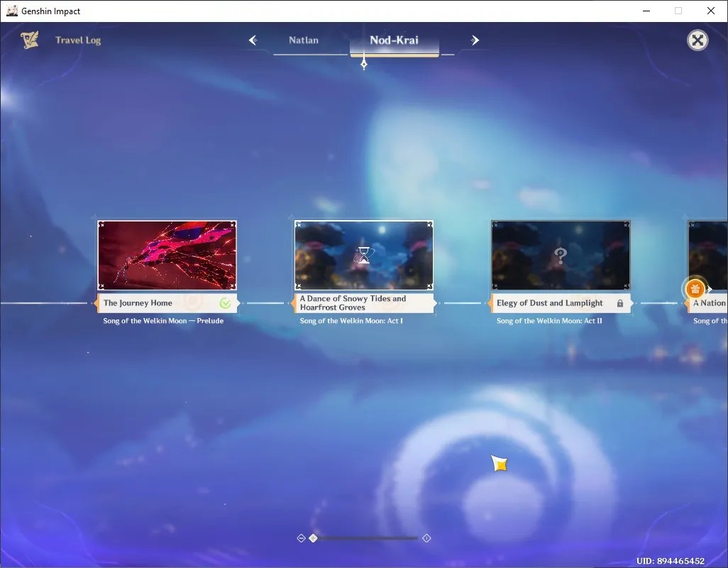Click the left timeline scroll diamond button
The image size is (728, 568).
pyautogui.click(x=301, y=538)
